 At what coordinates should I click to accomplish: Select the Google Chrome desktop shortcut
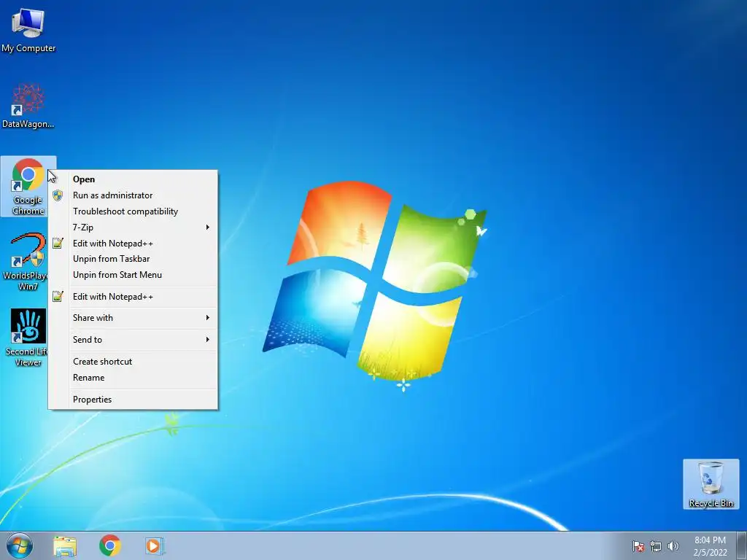(28, 186)
